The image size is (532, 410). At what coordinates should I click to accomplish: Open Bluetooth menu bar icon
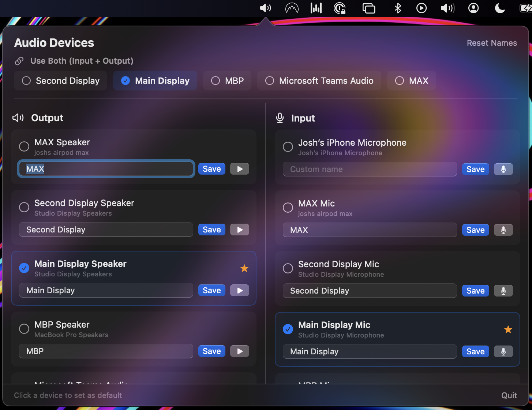tap(398, 8)
